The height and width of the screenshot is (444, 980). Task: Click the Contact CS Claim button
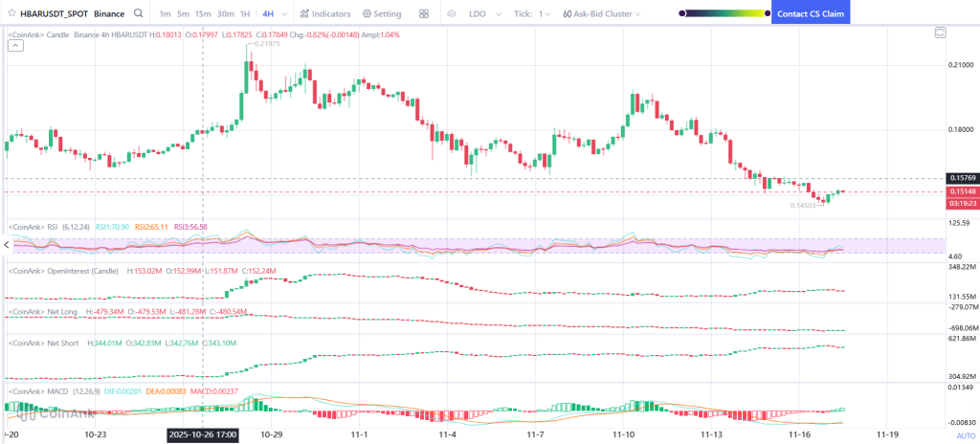[811, 13]
